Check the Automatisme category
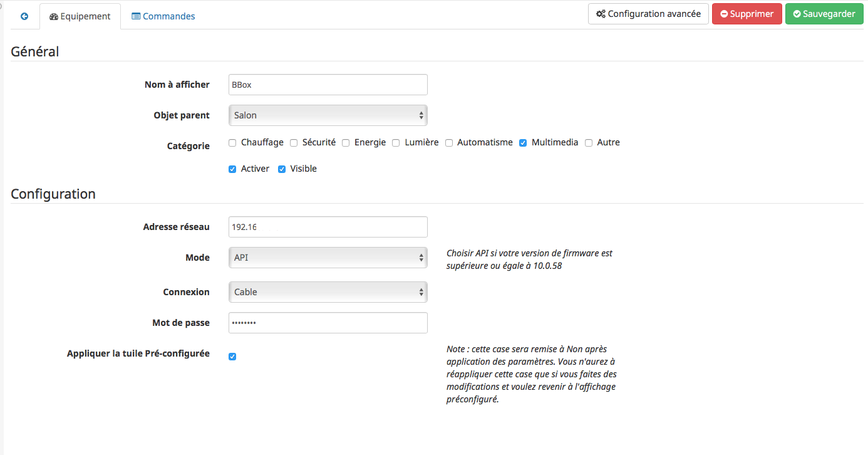Screen dimensions: 868x455 point(449,143)
